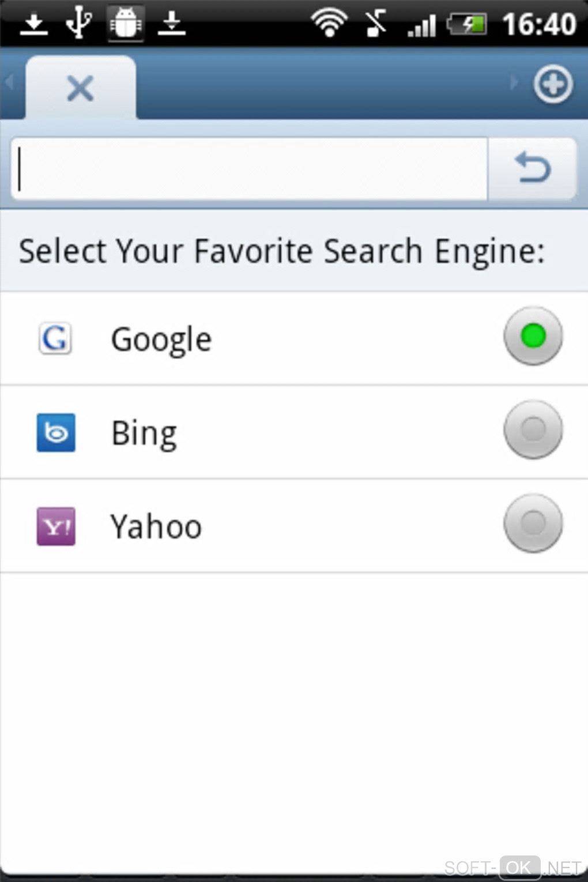Choose the Yahoo search engine label
The image size is (588, 882).
156,526
